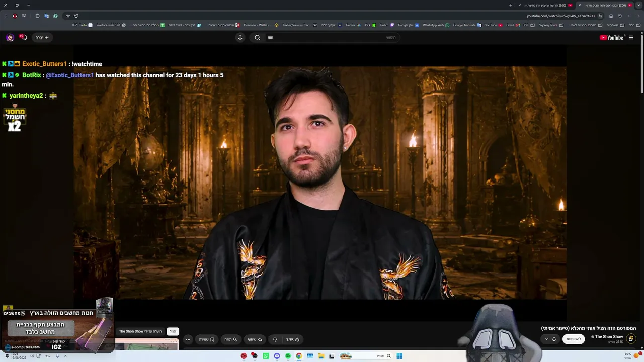
Task: Open the browser three-dot settings menu
Action: tap(6, 16)
